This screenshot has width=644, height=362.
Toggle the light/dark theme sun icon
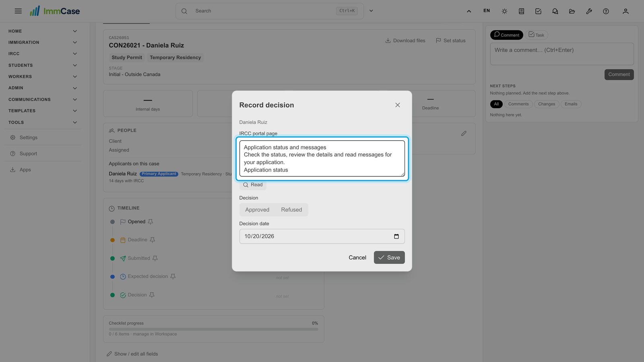click(x=504, y=11)
